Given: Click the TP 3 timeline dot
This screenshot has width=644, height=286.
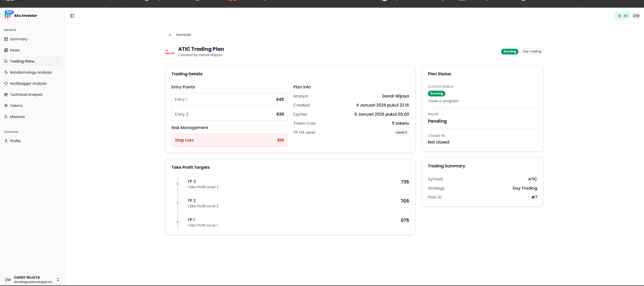Looking at the screenshot, I should 178,183.
